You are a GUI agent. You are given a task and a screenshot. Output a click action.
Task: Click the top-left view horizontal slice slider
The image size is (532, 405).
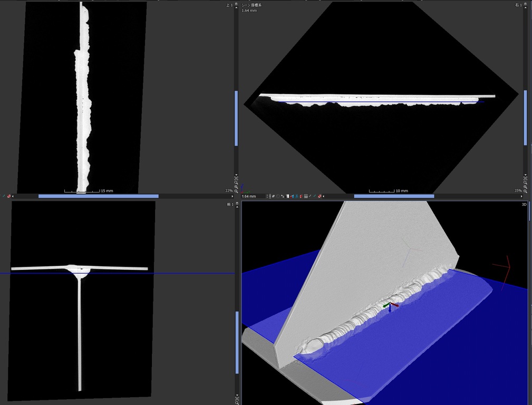click(x=98, y=196)
